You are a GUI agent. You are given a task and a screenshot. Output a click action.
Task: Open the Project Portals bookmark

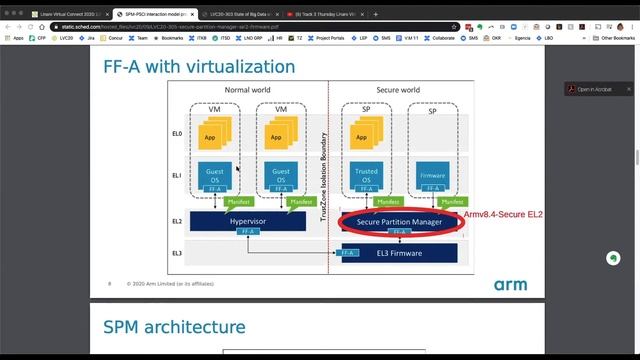point(326,38)
